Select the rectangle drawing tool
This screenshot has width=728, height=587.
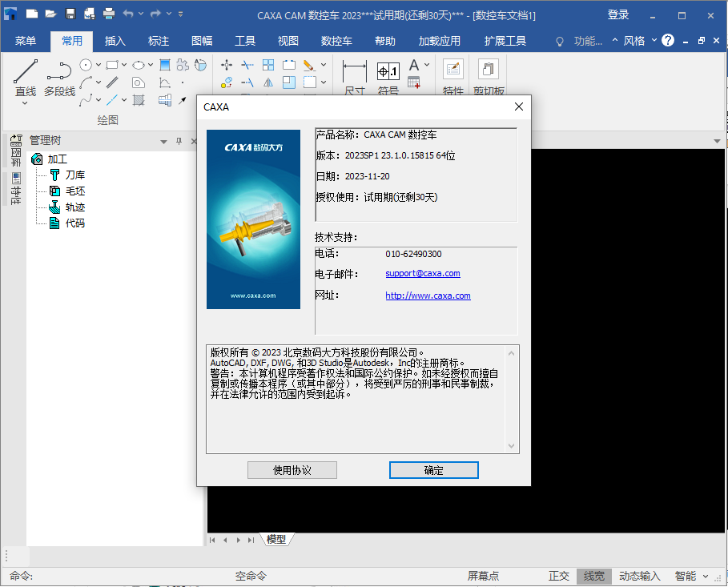click(x=112, y=65)
